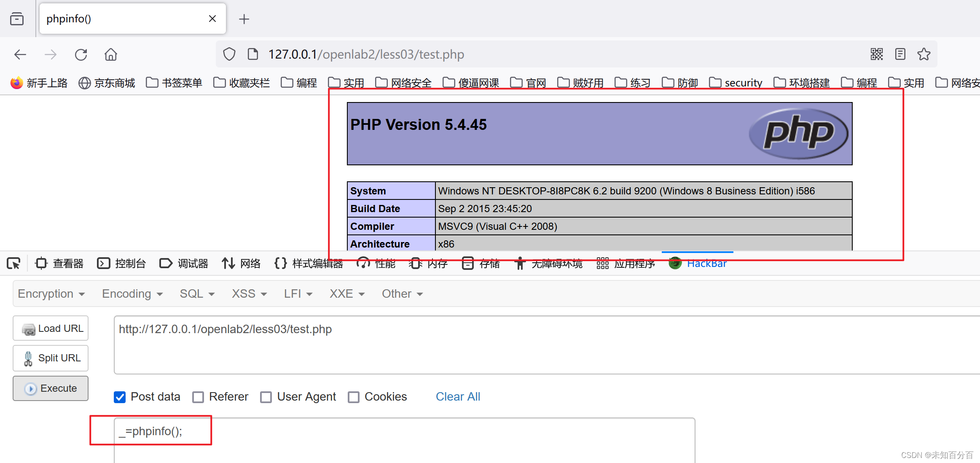The height and width of the screenshot is (463, 980).
Task: Enable the User Agent checkbox
Action: click(x=266, y=397)
